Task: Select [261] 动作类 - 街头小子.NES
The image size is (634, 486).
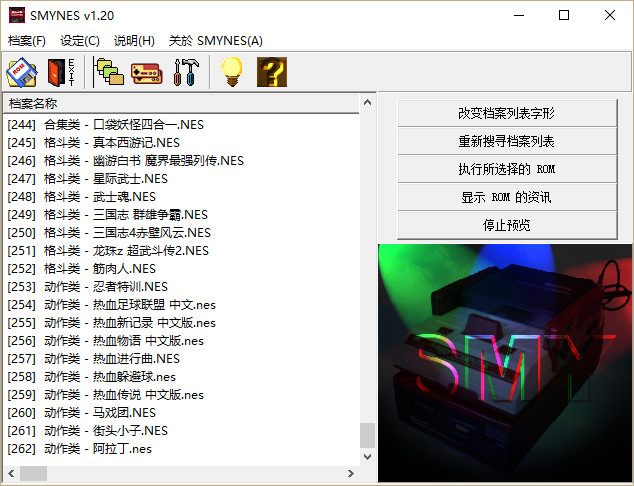Action: coord(87,431)
